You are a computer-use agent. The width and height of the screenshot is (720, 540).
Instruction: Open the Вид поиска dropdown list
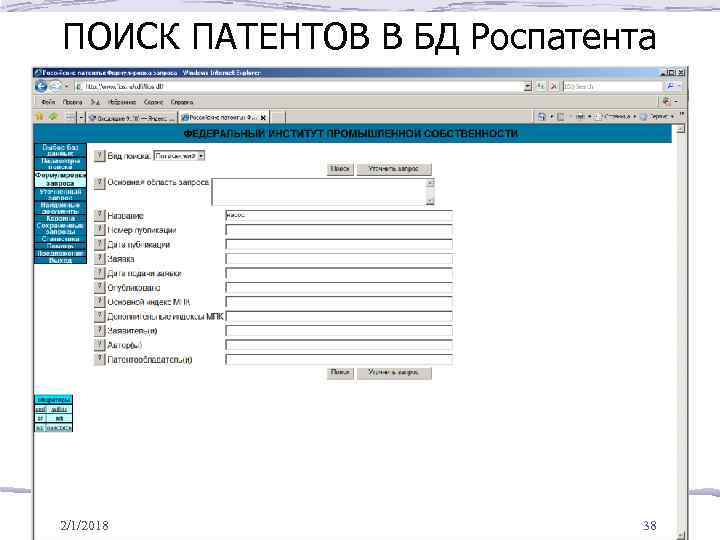(179, 156)
